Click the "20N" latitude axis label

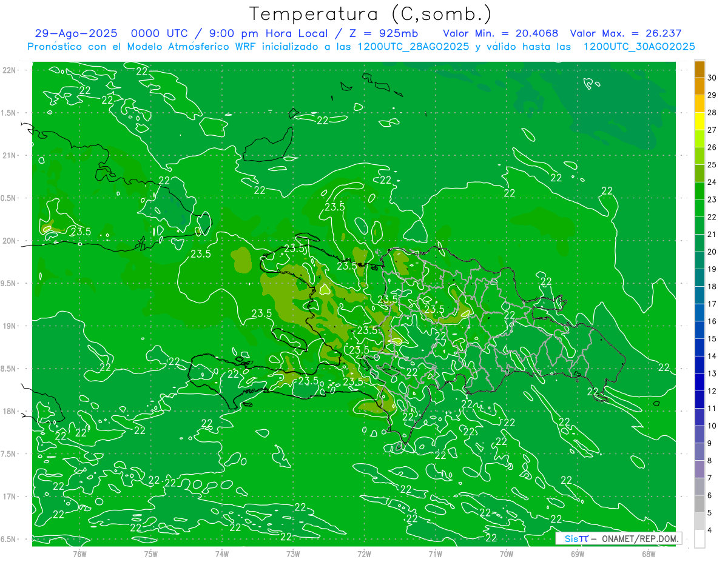(x=10, y=241)
